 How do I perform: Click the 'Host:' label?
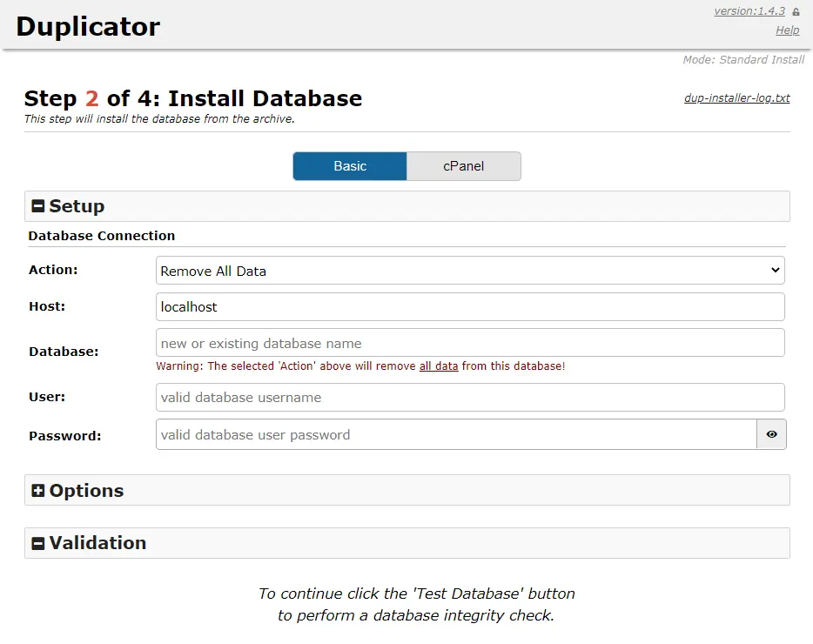47,306
